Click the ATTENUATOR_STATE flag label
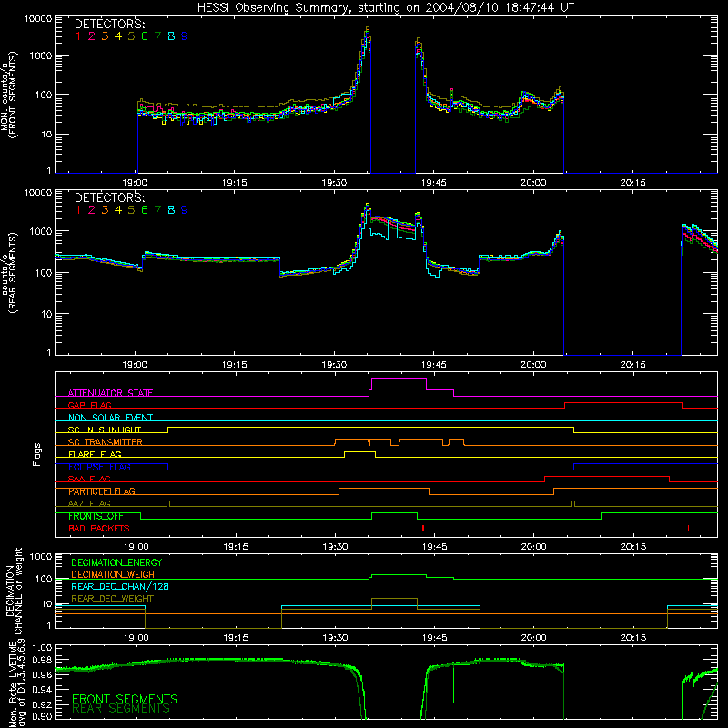The image size is (728, 728). tap(110, 393)
